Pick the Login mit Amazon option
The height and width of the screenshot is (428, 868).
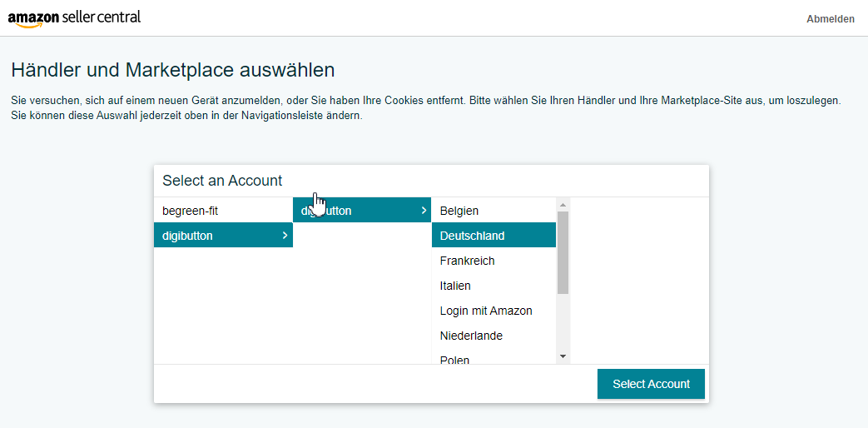[494, 311]
